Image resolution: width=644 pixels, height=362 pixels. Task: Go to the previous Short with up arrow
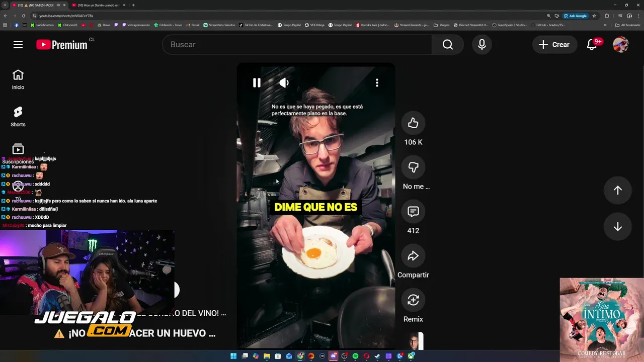[617, 190]
